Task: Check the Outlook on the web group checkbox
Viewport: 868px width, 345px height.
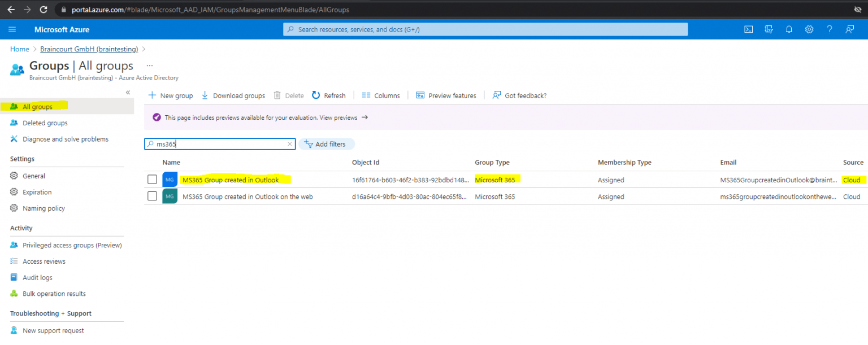Action: click(x=152, y=196)
